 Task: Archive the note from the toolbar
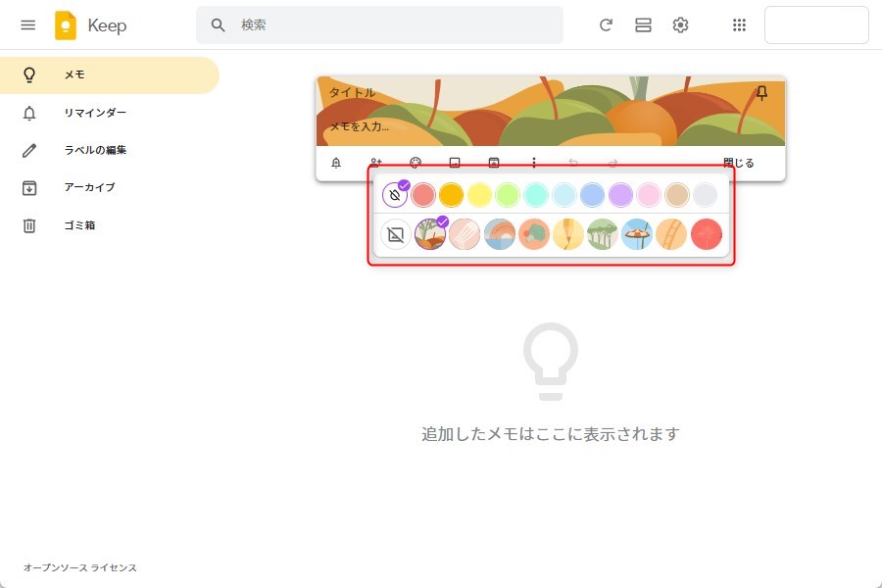[x=494, y=163]
